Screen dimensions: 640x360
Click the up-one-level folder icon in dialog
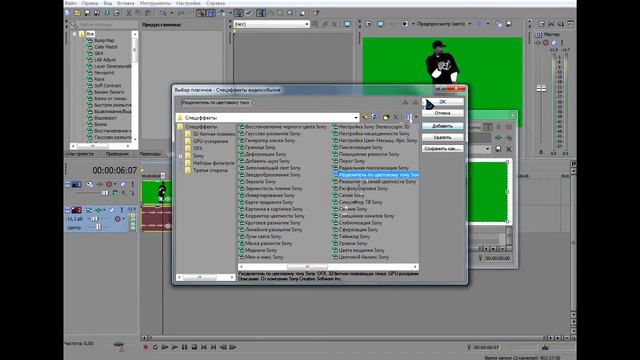(364, 118)
